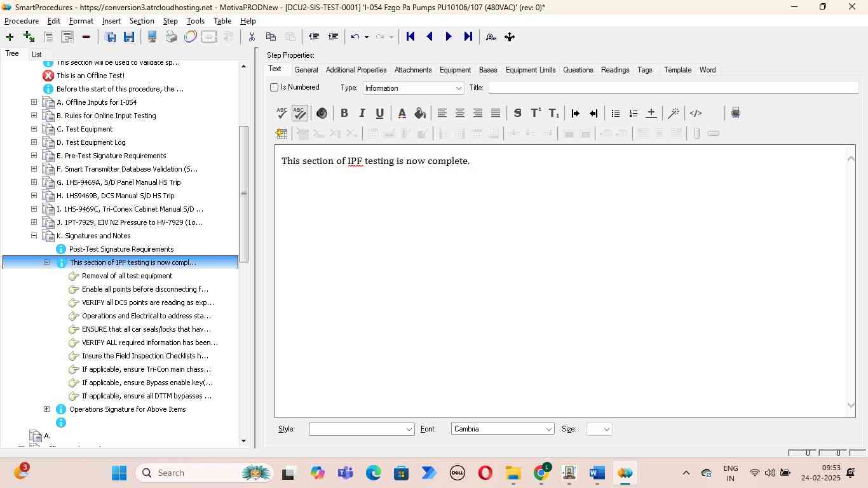Click the scissors cut icon
The image size is (868, 488).
[x=252, y=37]
